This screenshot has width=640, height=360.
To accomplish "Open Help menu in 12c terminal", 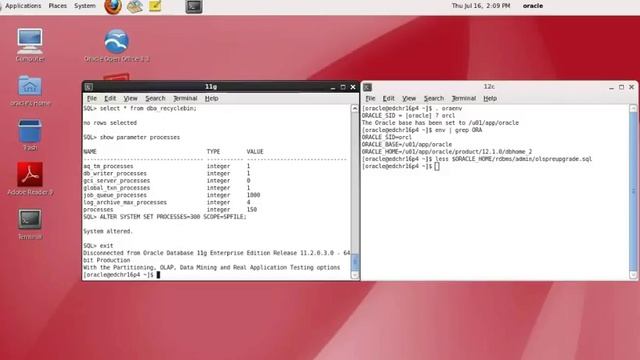I will click(490, 98).
